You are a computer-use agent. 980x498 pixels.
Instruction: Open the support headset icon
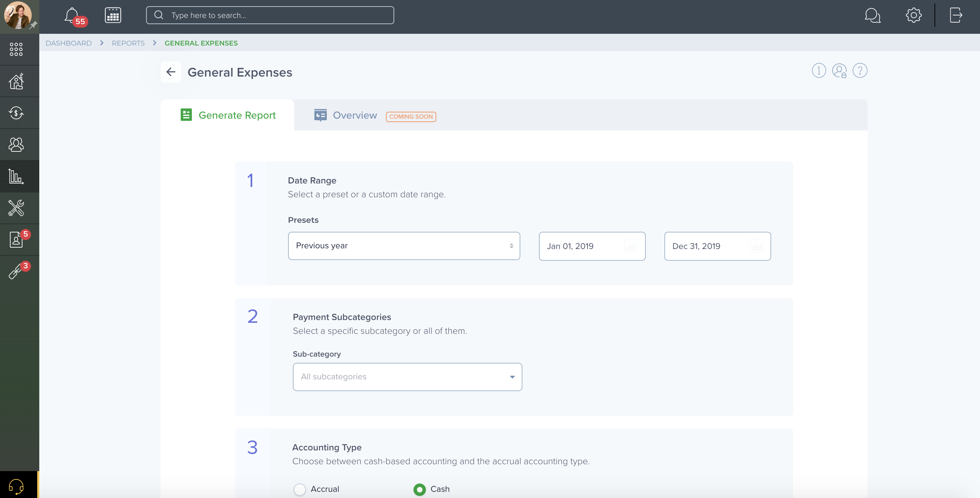tap(16, 486)
